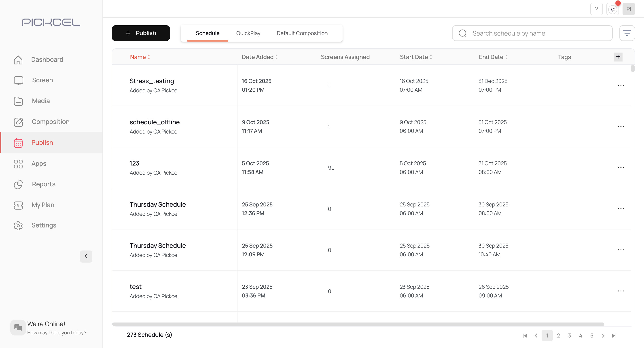
Task: Click the filter icon beside search
Action: tap(627, 33)
